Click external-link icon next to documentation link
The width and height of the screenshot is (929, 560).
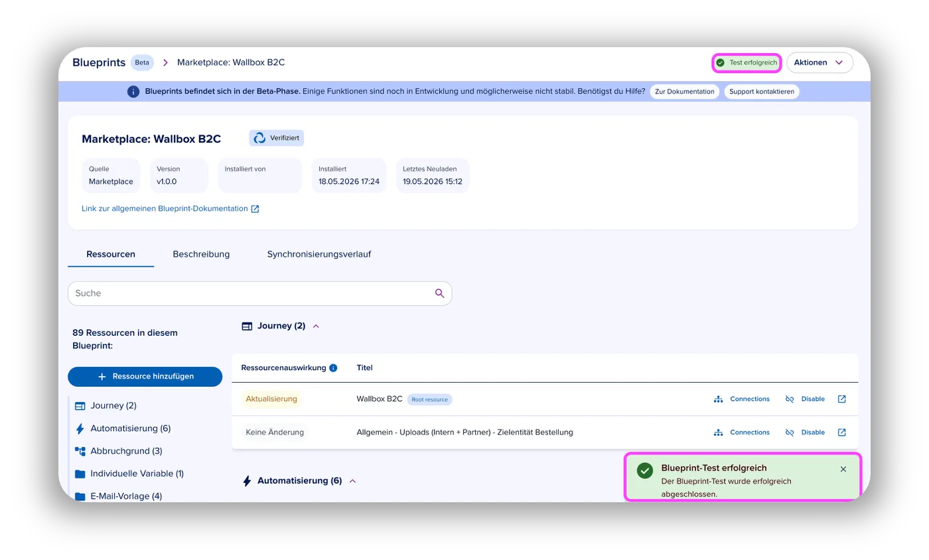click(x=255, y=208)
